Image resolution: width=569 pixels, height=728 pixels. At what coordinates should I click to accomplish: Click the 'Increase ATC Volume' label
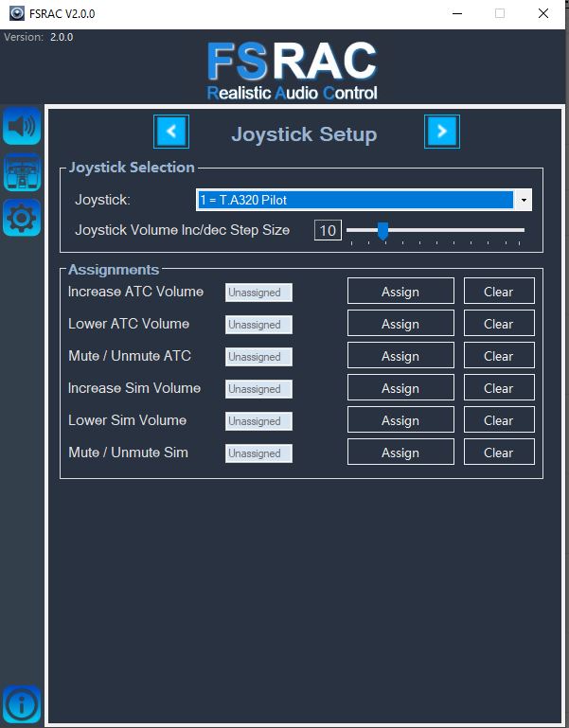point(135,292)
